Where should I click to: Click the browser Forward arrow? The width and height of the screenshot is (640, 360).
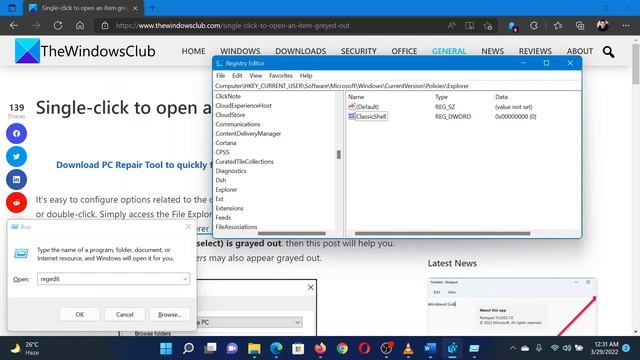(36, 25)
